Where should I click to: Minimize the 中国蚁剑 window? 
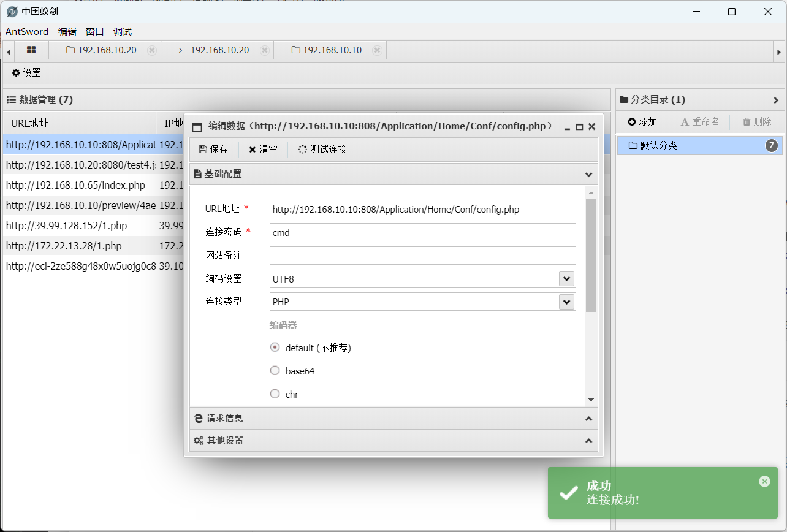tap(696, 12)
